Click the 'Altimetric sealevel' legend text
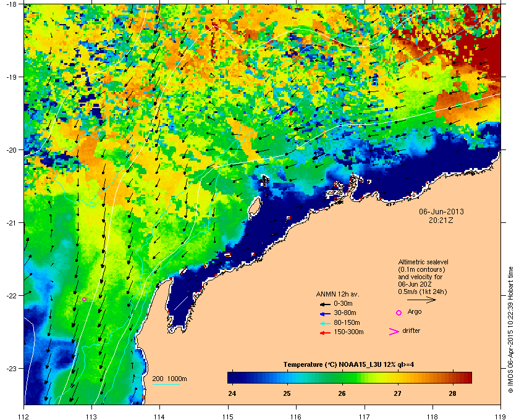 click(x=423, y=262)
